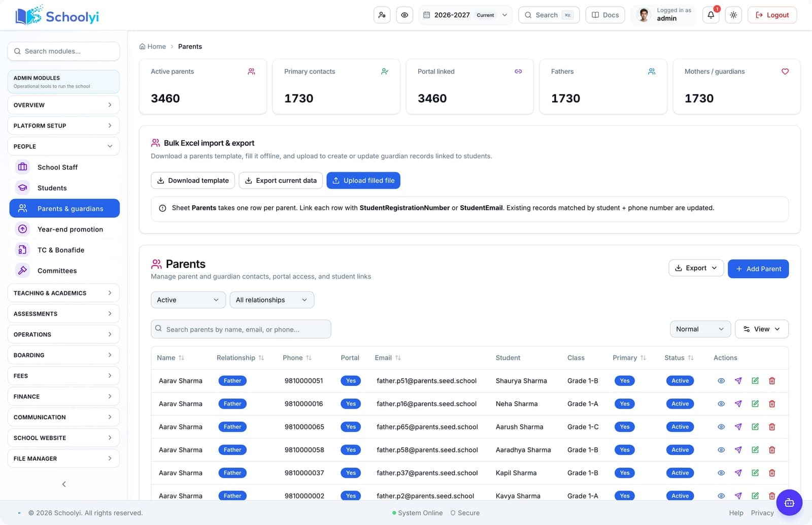Open the 2026-2027 academic year dropdown
Screen dimensions: 812x525
point(465,15)
